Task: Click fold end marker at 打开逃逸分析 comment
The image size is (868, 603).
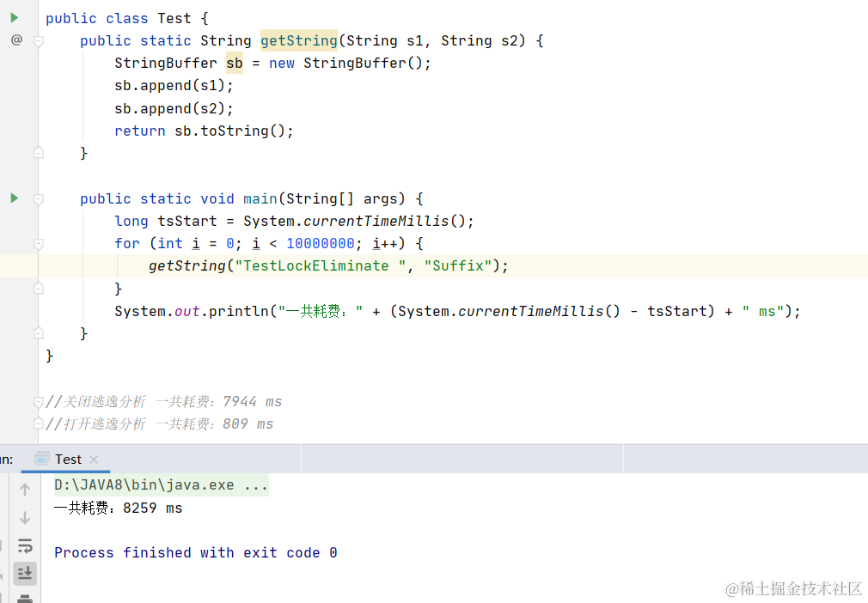Action: pos(39,423)
